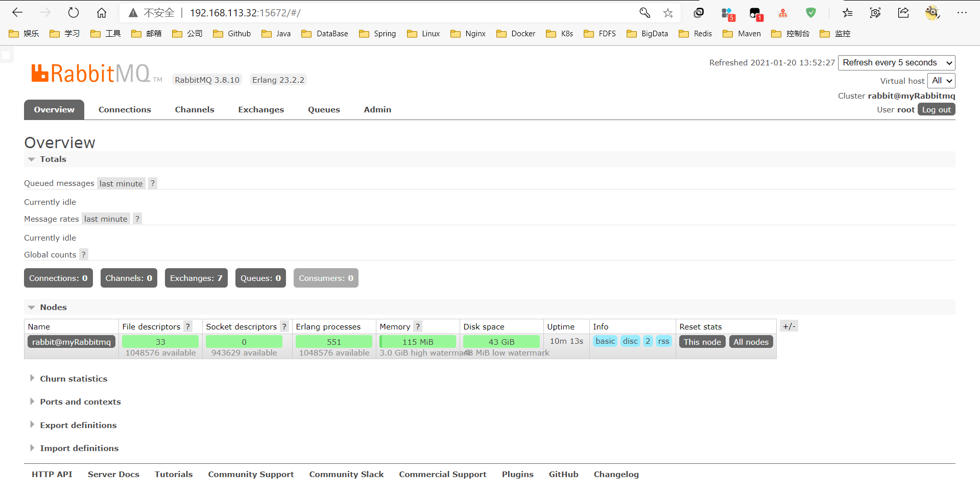Open the Github bookmarks folder

tap(232, 34)
